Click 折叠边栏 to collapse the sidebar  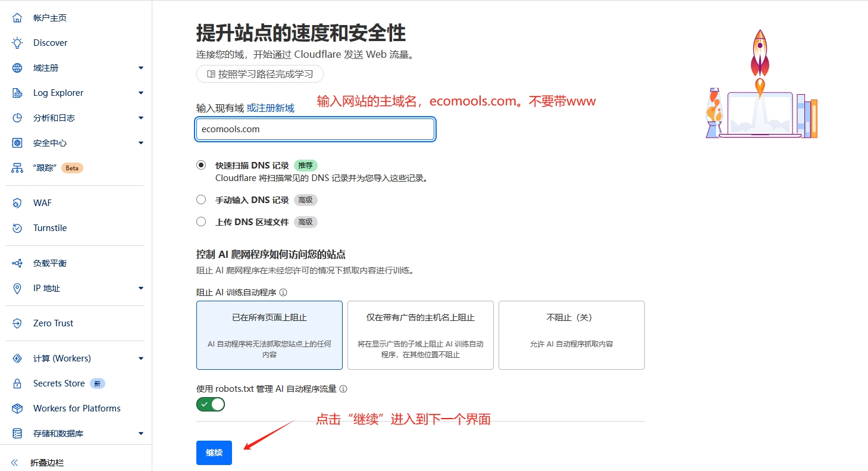click(46, 463)
